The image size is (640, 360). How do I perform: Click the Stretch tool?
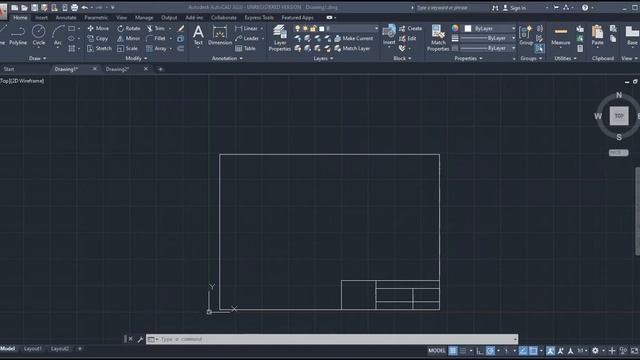[x=99, y=48]
